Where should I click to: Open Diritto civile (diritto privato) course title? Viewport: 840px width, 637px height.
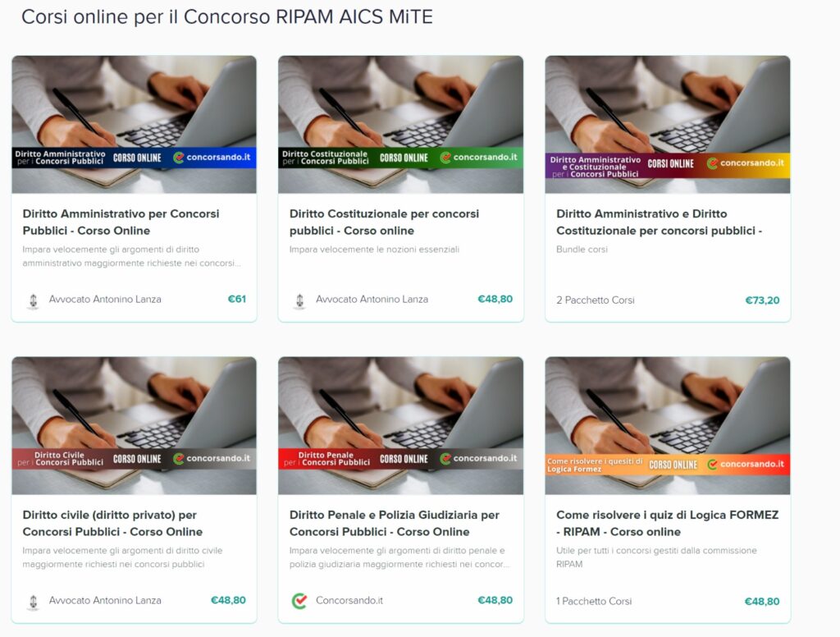pyautogui.click(x=112, y=524)
